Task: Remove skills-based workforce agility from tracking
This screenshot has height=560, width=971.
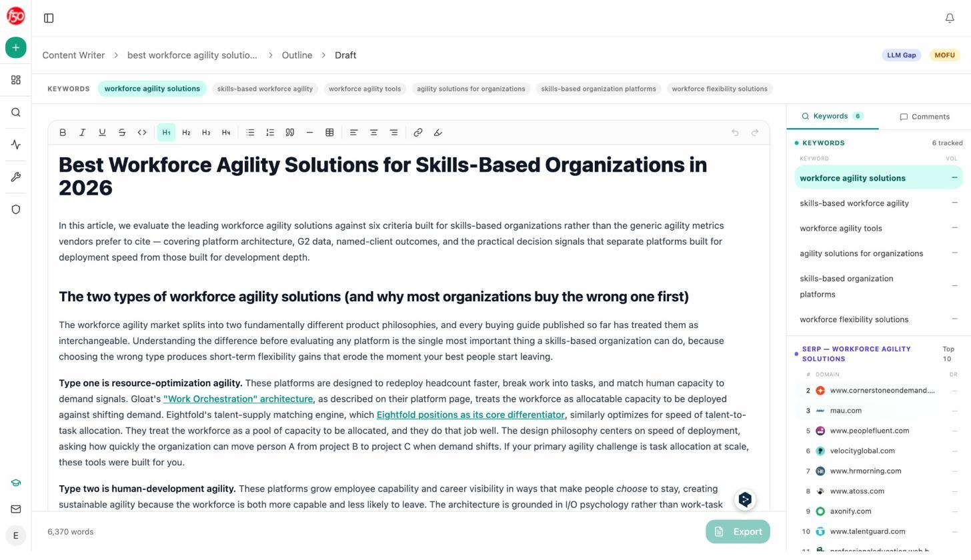Action: (954, 203)
